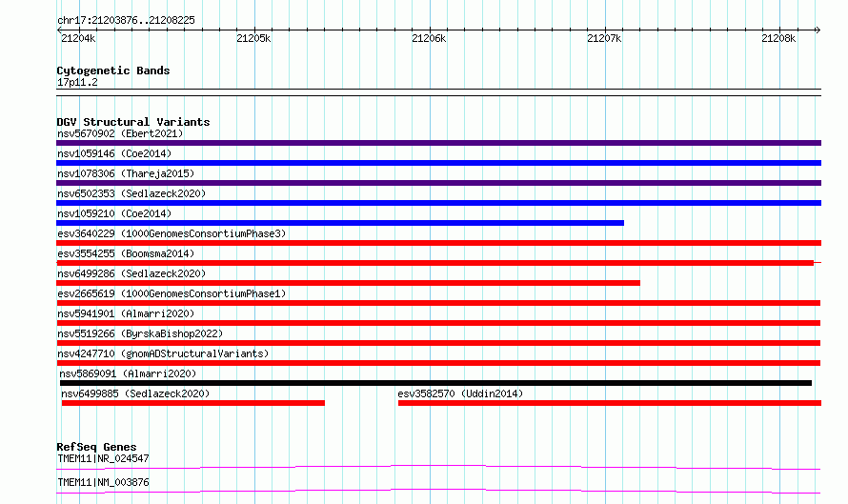Click the nsv5519266 (ByrskaBishop2022) label
The width and height of the screenshot is (848, 504).
(140, 333)
